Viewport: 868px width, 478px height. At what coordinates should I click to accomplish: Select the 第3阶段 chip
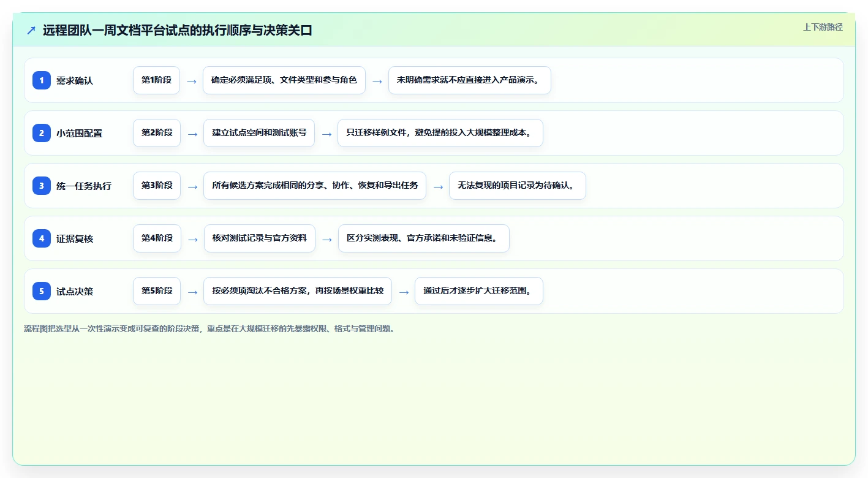pyautogui.click(x=157, y=186)
